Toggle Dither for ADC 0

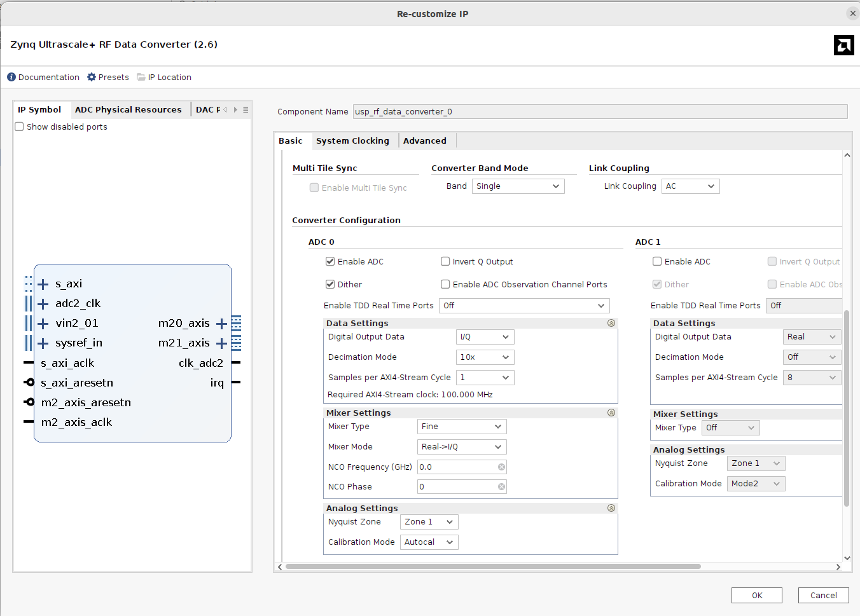point(330,284)
